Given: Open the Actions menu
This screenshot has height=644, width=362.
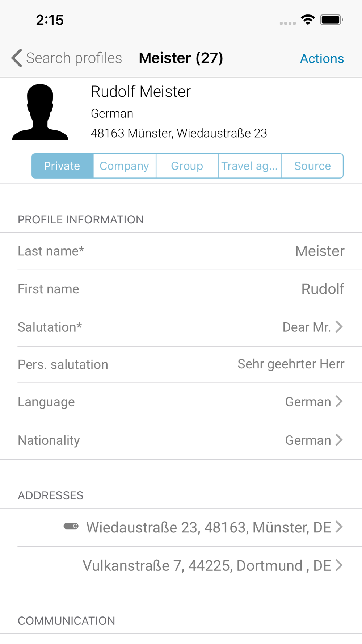Looking at the screenshot, I should 322,58.
